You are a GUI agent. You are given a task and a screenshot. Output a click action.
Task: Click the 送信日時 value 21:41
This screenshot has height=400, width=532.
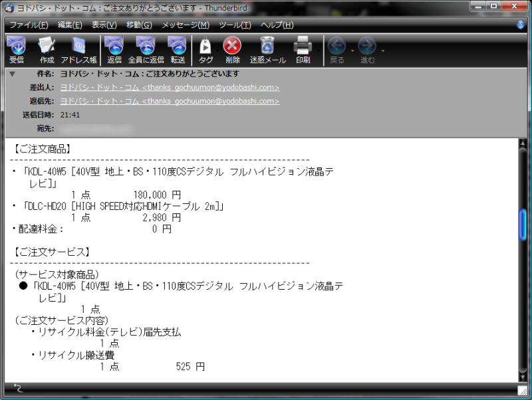tap(70, 115)
